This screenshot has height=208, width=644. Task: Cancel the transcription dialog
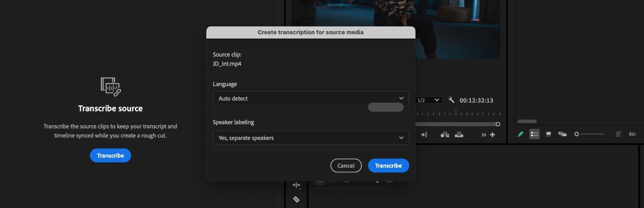point(346,165)
